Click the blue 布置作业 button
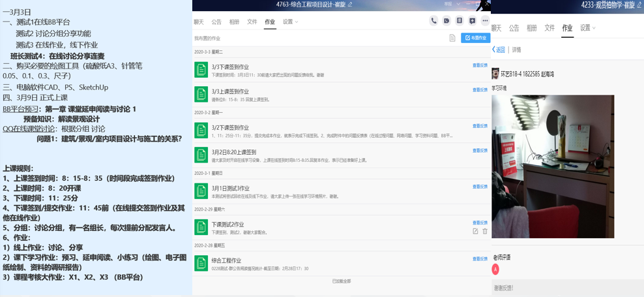 click(x=475, y=38)
